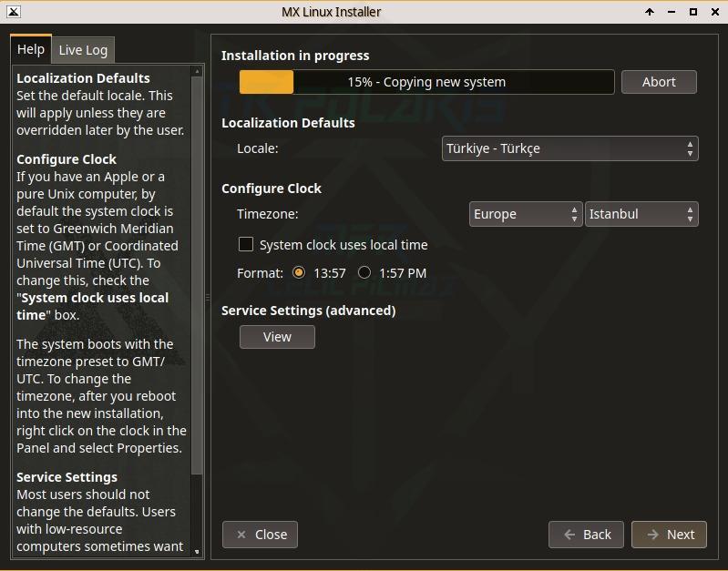Open the Locale dropdown showing Türkiye - Türkçe
Screen dimensions: 728x571
570,148
